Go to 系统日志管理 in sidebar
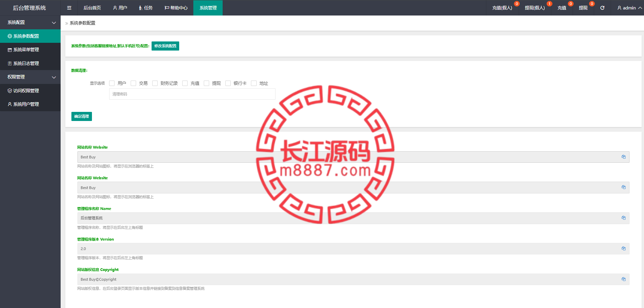644x308 pixels. [30, 63]
